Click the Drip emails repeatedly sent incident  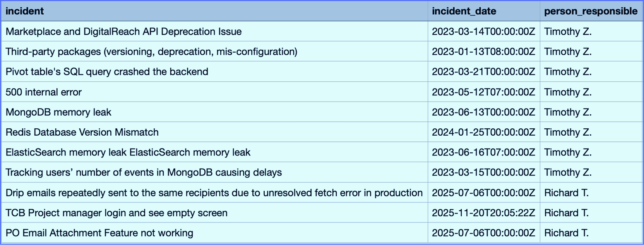214,193
